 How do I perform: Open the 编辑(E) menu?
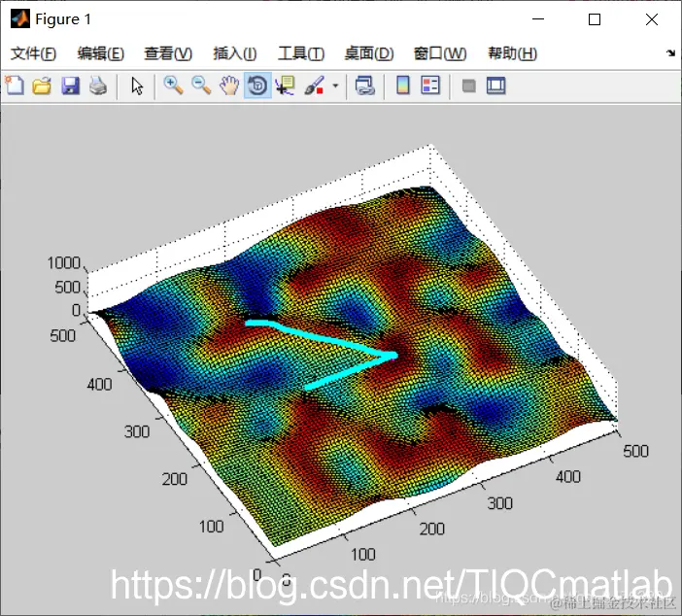[101, 53]
